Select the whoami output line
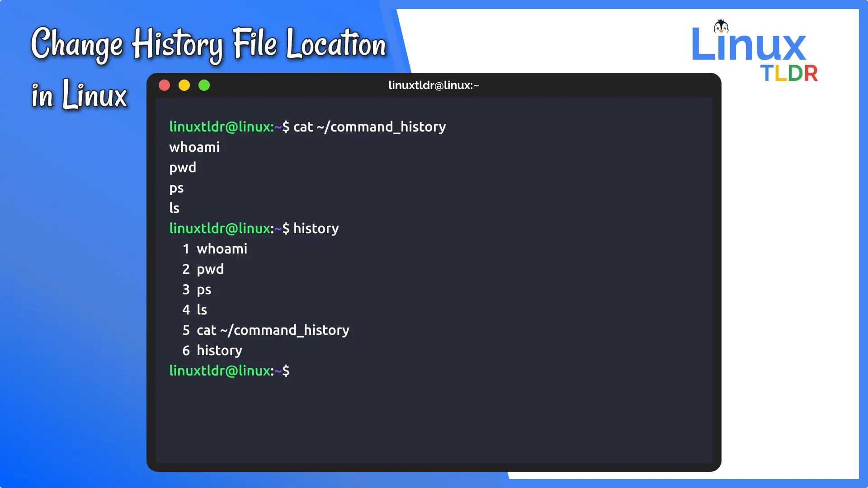The width and height of the screenshot is (868, 488). pos(194,147)
